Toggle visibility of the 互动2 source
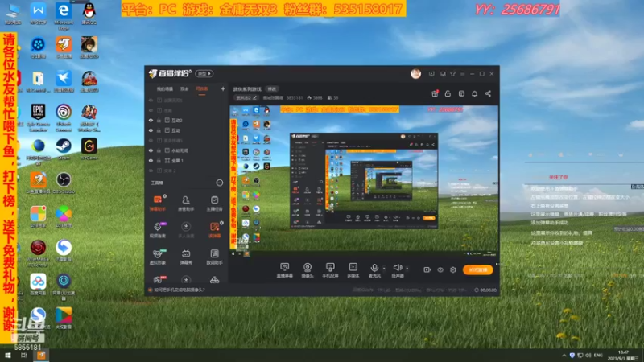The height and width of the screenshot is (362, 644). 151,120
